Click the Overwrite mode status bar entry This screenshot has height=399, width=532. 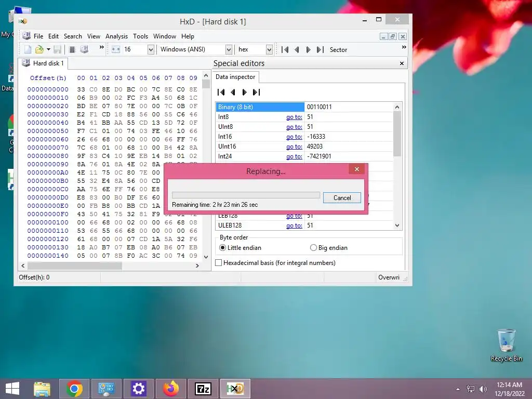(389, 277)
